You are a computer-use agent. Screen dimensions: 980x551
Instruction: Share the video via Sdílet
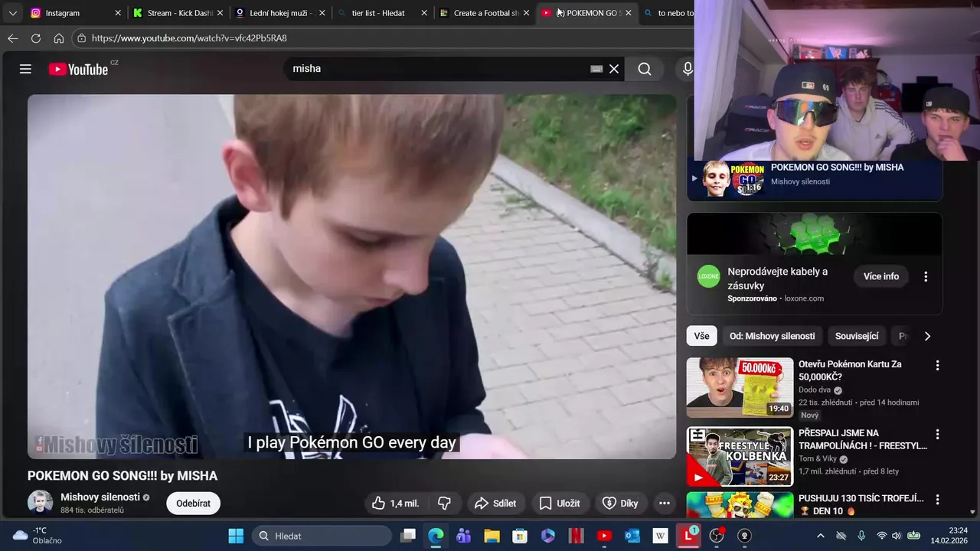[x=496, y=504]
